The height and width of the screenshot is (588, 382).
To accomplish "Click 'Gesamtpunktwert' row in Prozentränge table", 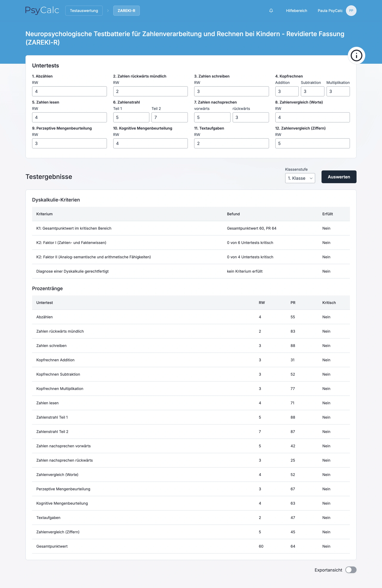I will coord(191,546).
